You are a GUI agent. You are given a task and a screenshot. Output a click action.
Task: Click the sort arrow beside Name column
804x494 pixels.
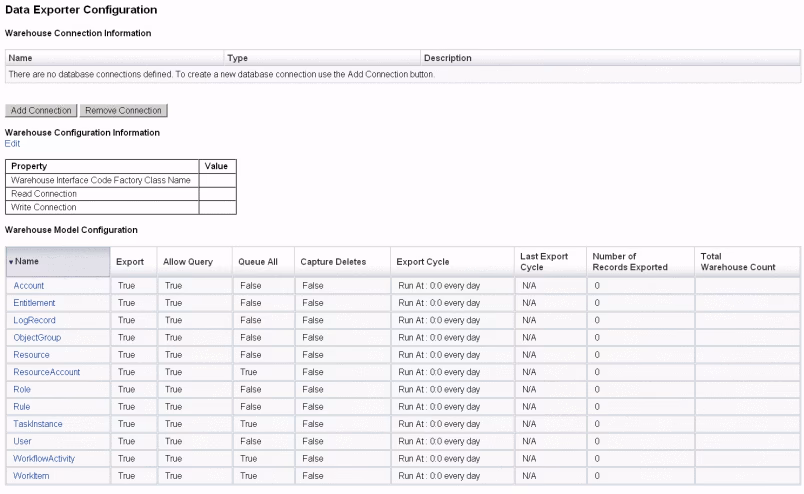click(11, 262)
